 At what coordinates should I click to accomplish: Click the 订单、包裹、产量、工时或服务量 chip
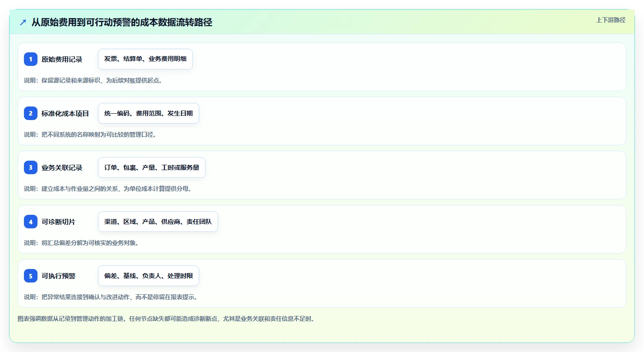click(x=152, y=167)
